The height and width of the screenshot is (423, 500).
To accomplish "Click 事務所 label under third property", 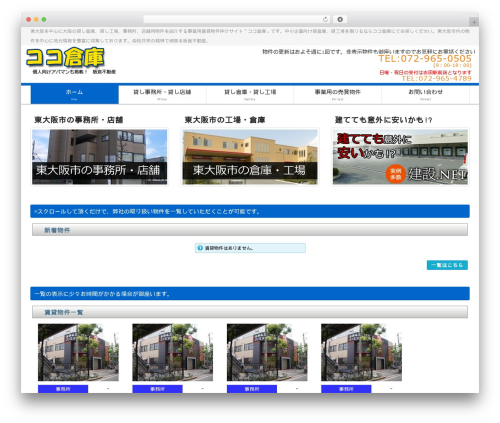I will pos(252,389).
